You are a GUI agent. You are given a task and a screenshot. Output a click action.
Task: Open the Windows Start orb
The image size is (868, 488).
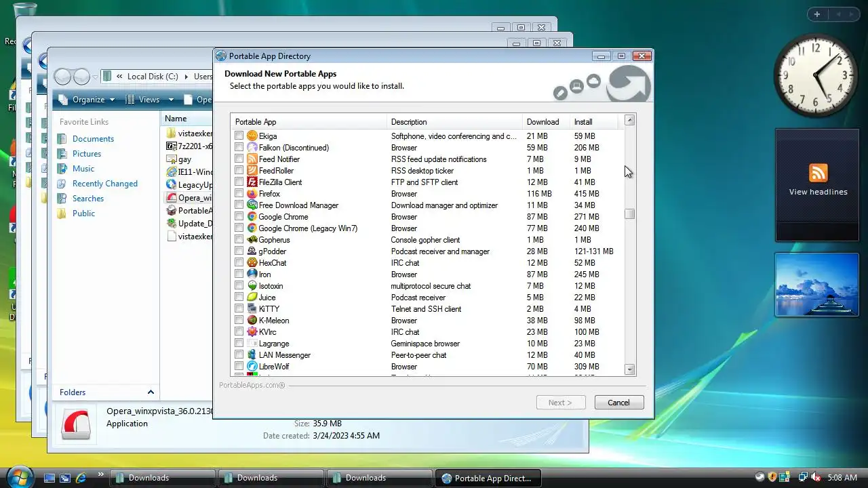point(20,476)
